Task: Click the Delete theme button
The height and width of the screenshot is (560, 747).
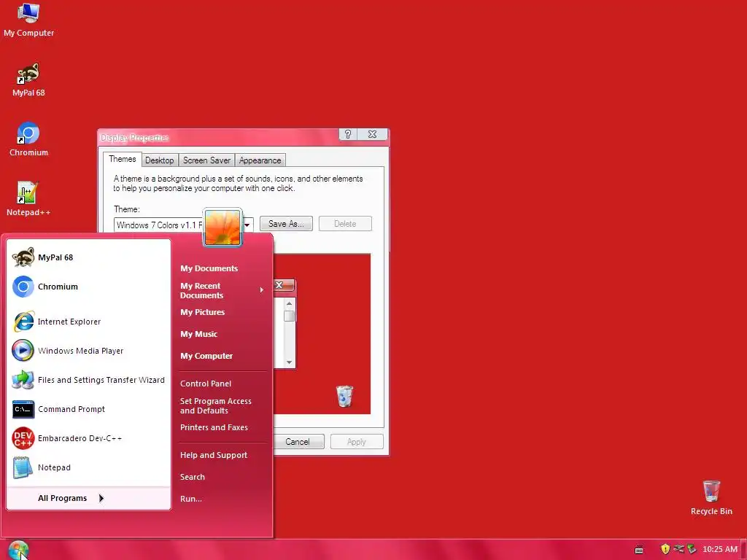Action: [345, 224]
